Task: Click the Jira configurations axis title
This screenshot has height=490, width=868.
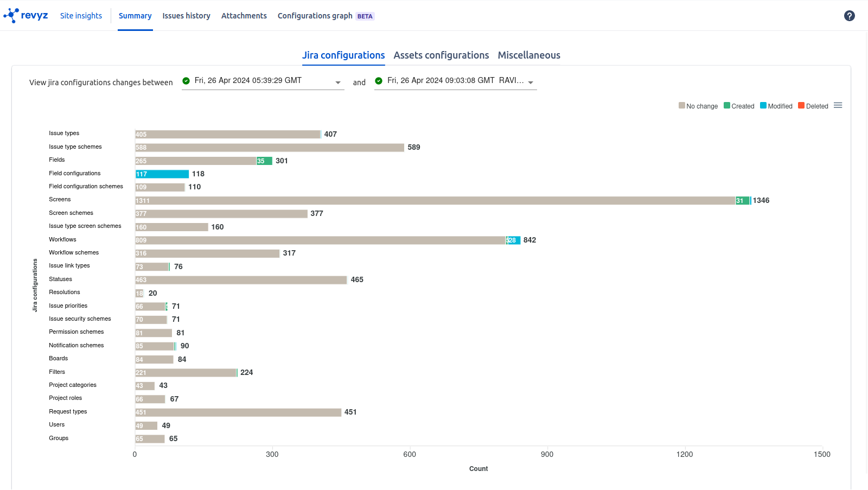Action: [x=35, y=285]
